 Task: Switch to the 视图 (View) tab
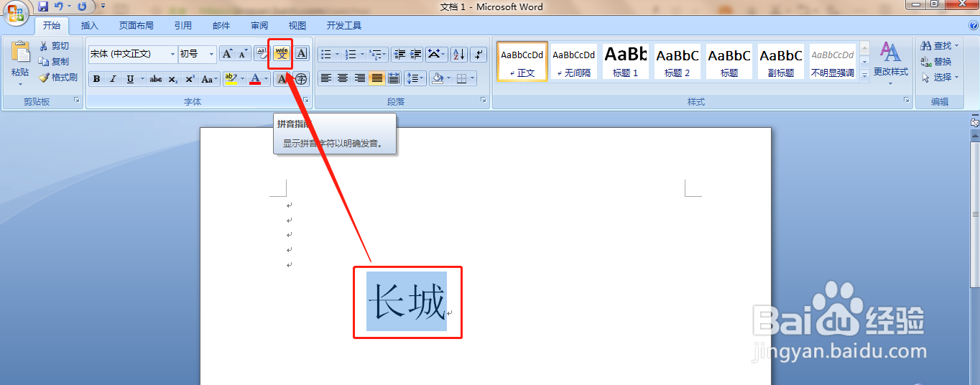(297, 26)
